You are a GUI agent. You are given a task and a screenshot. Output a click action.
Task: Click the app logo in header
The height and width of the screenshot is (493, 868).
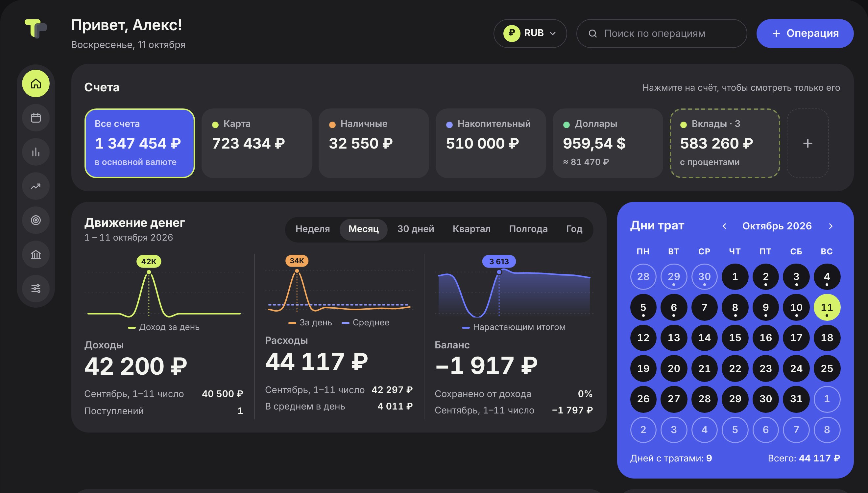point(36,29)
